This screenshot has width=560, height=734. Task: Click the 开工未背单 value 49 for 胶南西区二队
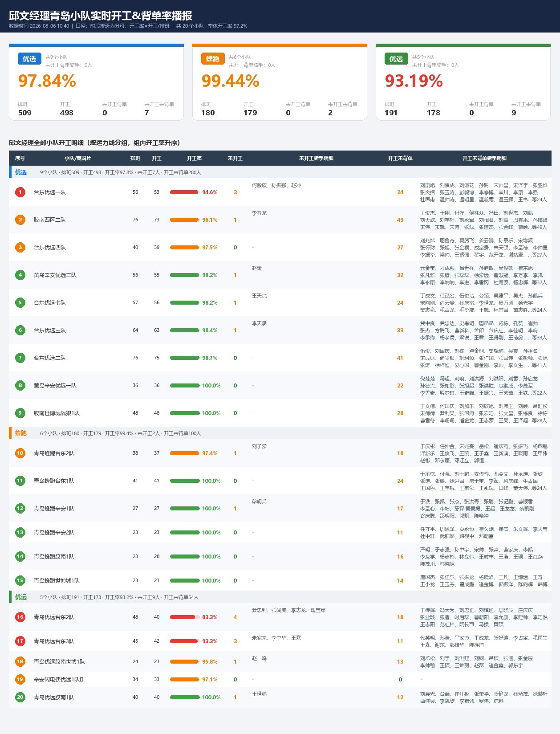tap(400, 220)
